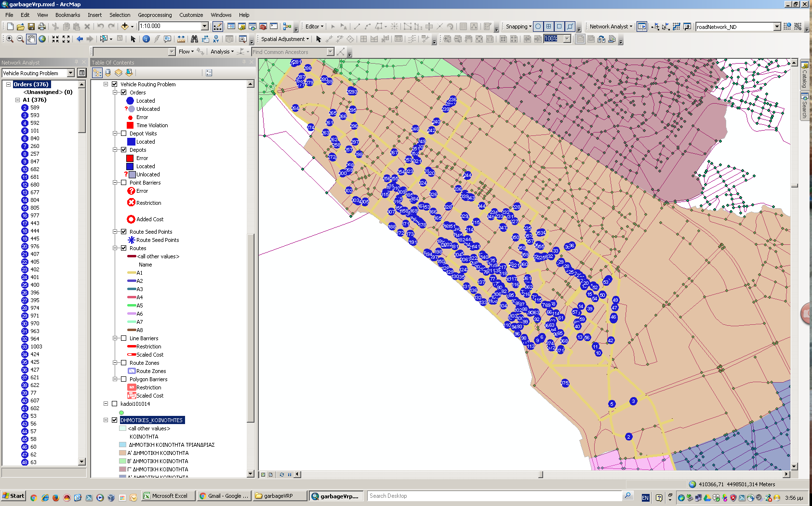Toggle Vehicle Routing Problem layer visibility
The image size is (812, 506).
115,84
